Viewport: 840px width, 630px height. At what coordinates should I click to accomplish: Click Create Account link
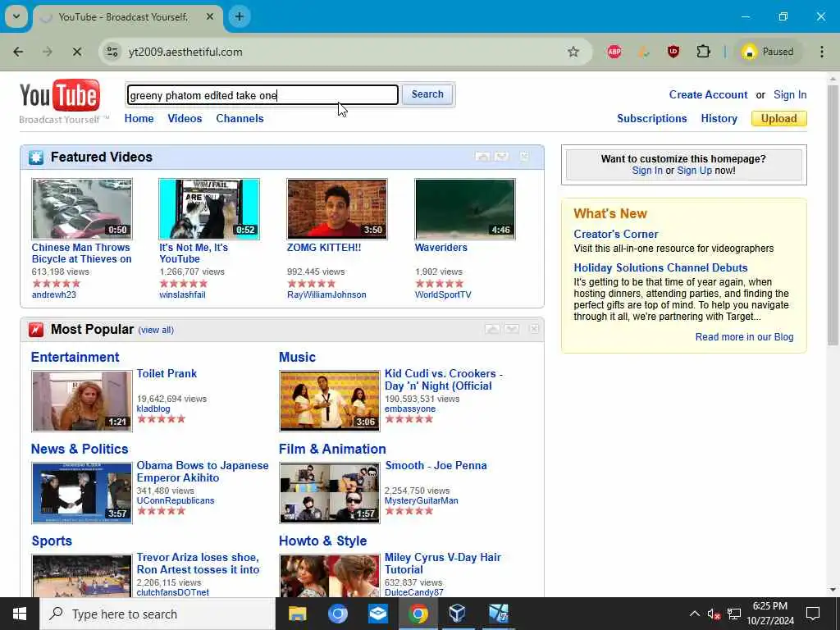coord(708,95)
